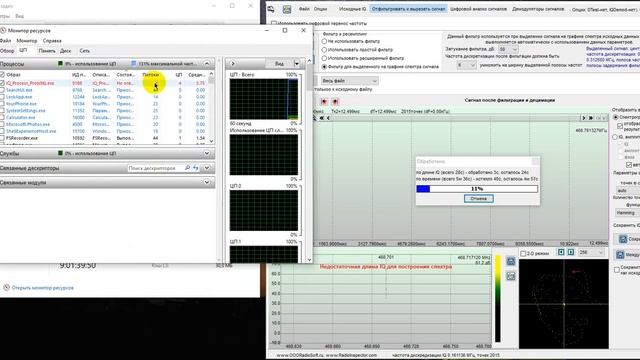
Task: Click the Вид button in graphs pane
Action: point(279,64)
